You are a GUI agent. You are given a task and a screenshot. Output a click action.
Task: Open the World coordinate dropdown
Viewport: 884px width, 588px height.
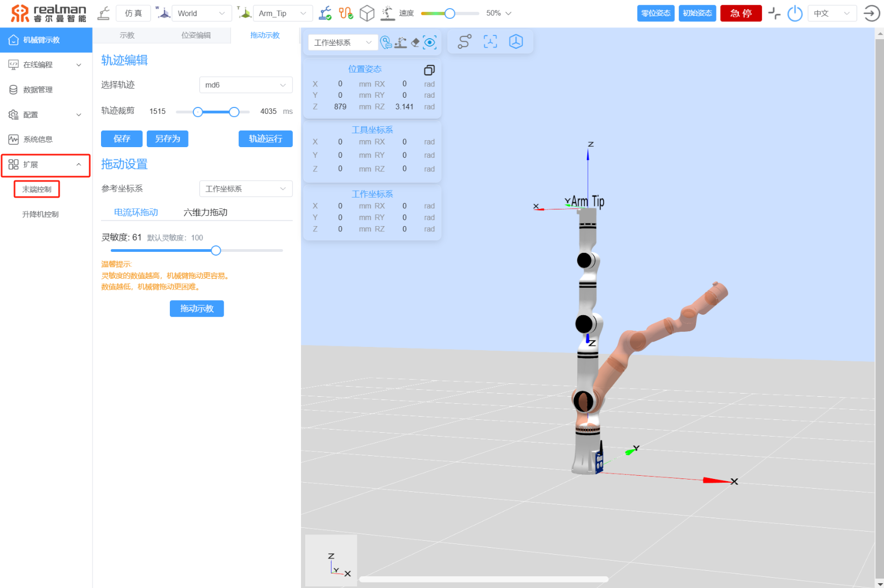[202, 13]
